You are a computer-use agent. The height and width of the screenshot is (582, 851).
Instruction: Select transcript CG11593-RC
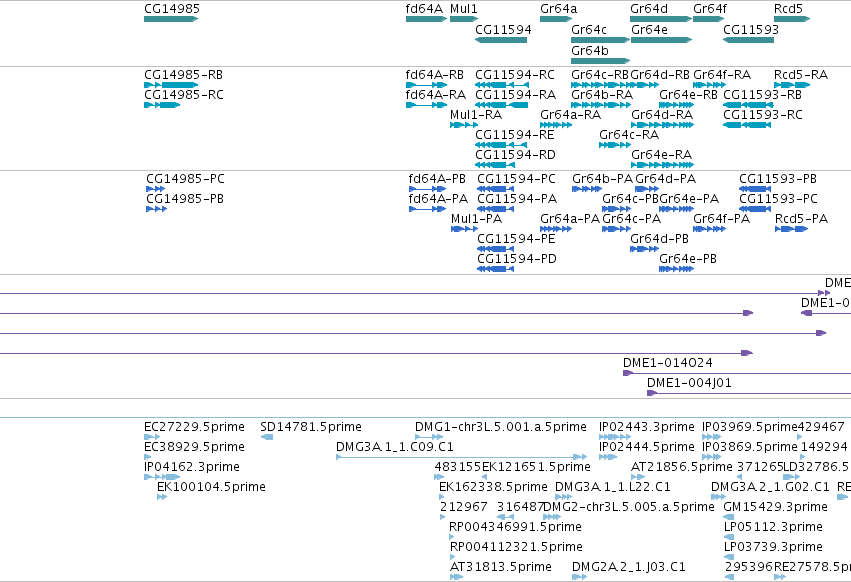pyautogui.click(x=747, y=125)
